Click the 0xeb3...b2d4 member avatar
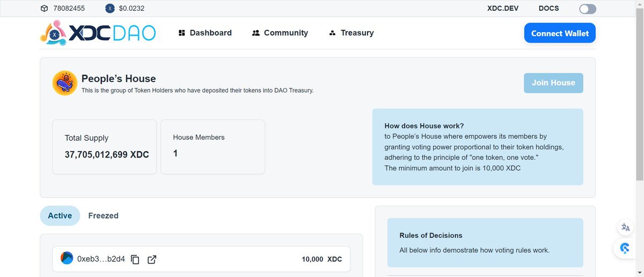Image resolution: width=644 pixels, height=277 pixels. click(x=67, y=259)
